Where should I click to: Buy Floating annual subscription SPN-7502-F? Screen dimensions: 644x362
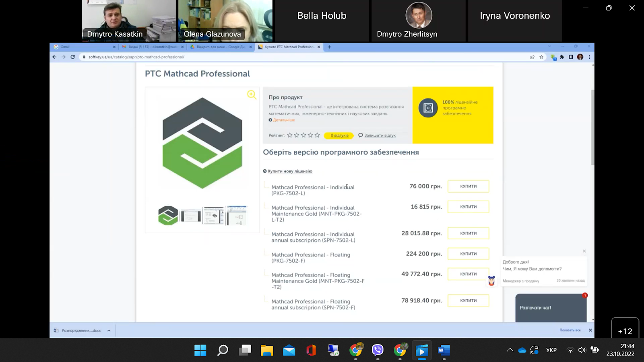469,300
